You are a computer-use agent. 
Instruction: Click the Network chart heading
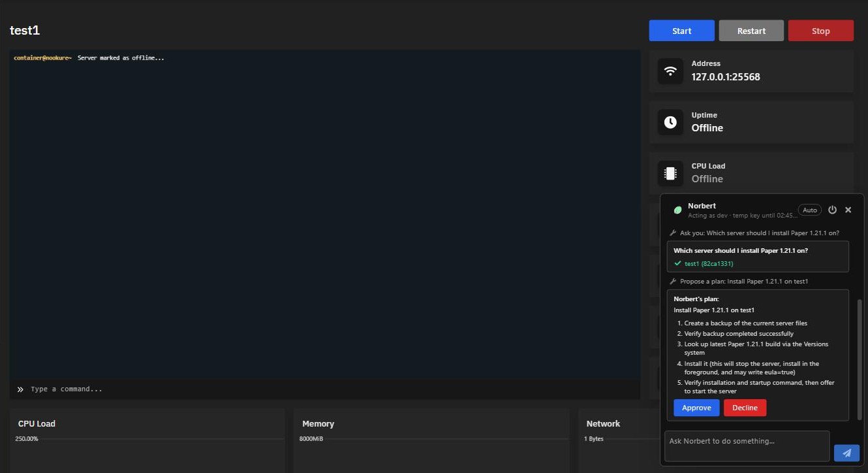tap(603, 423)
